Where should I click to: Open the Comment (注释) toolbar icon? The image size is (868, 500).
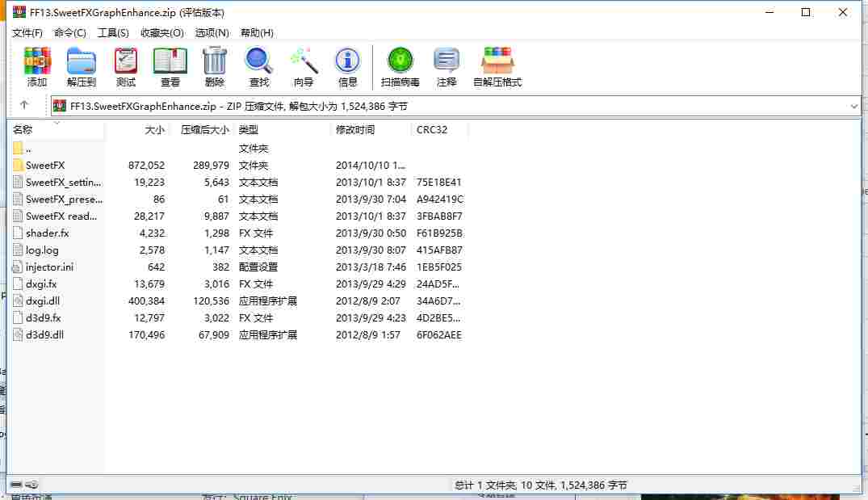[x=447, y=61]
